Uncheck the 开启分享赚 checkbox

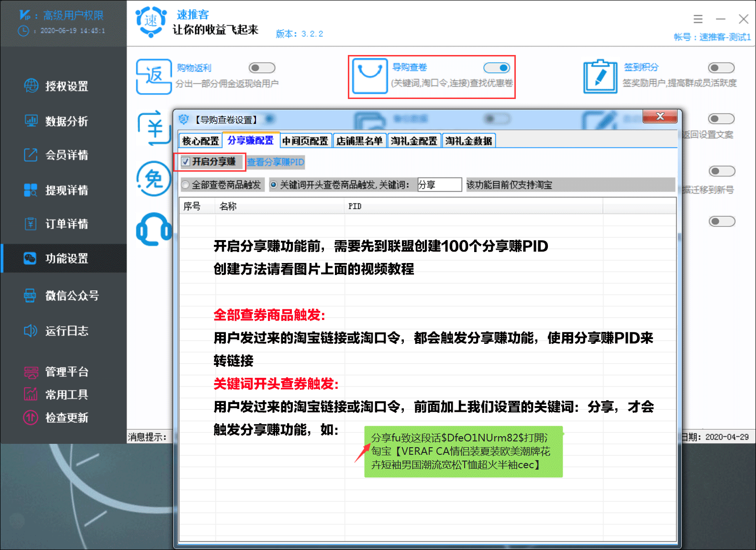click(x=186, y=162)
